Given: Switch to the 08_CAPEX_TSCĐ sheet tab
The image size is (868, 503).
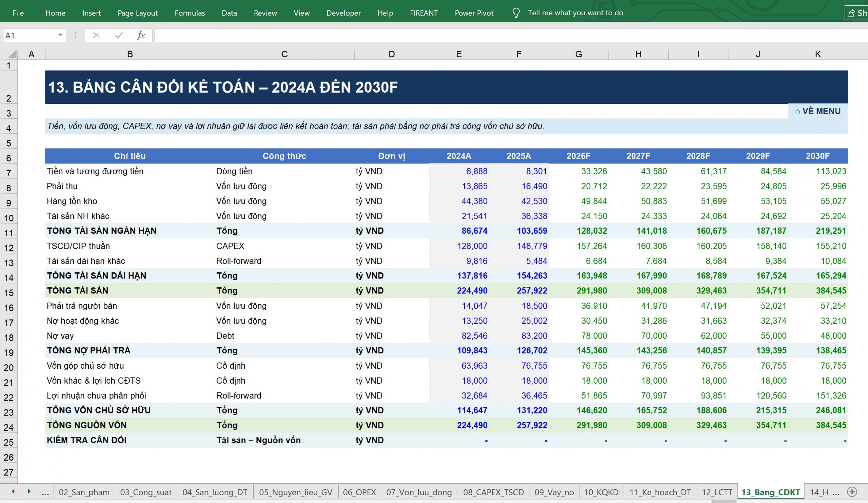Looking at the screenshot, I should [x=493, y=492].
